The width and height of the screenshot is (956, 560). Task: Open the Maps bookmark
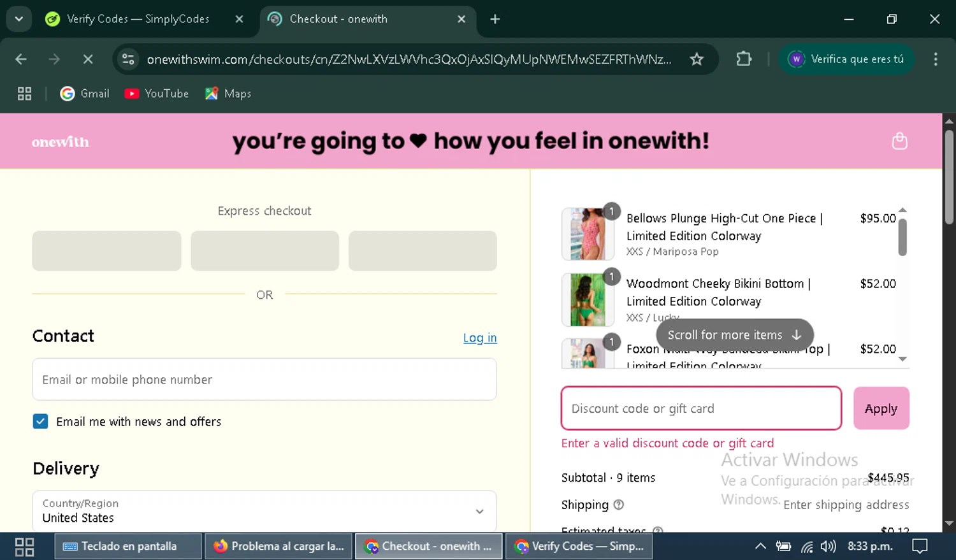[228, 94]
